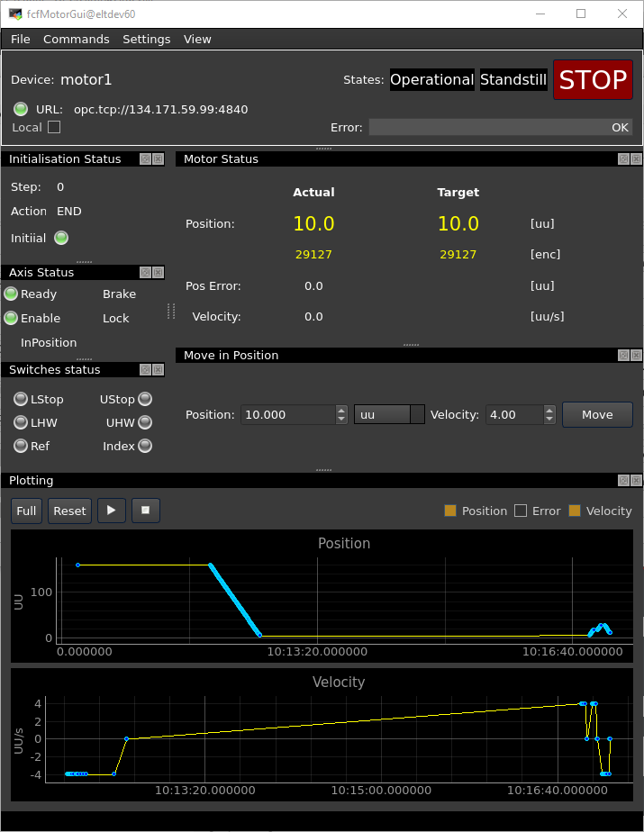Toggle the Velocity plot checkbox
This screenshot has height=832, width=644.
coord(575,511)
